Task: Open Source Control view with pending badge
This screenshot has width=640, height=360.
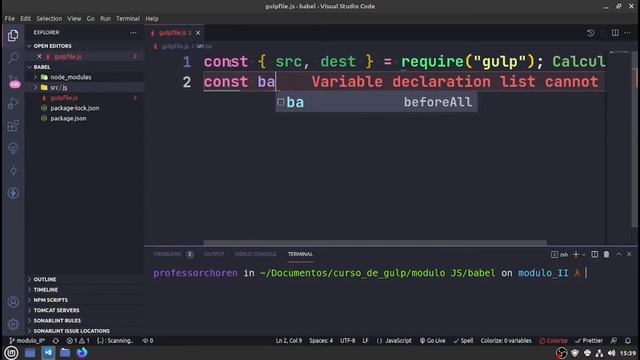Action: [x=13, y=80]
